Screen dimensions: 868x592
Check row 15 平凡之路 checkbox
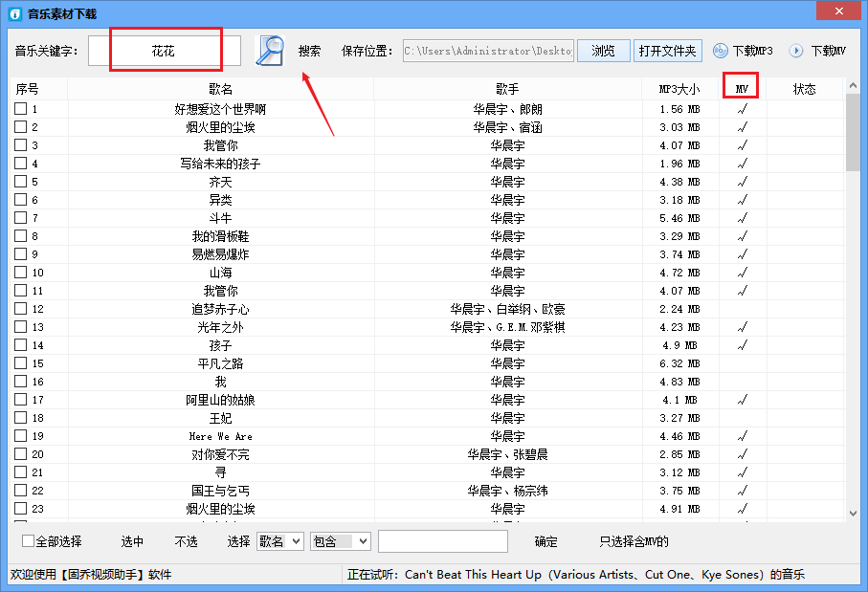20,362
